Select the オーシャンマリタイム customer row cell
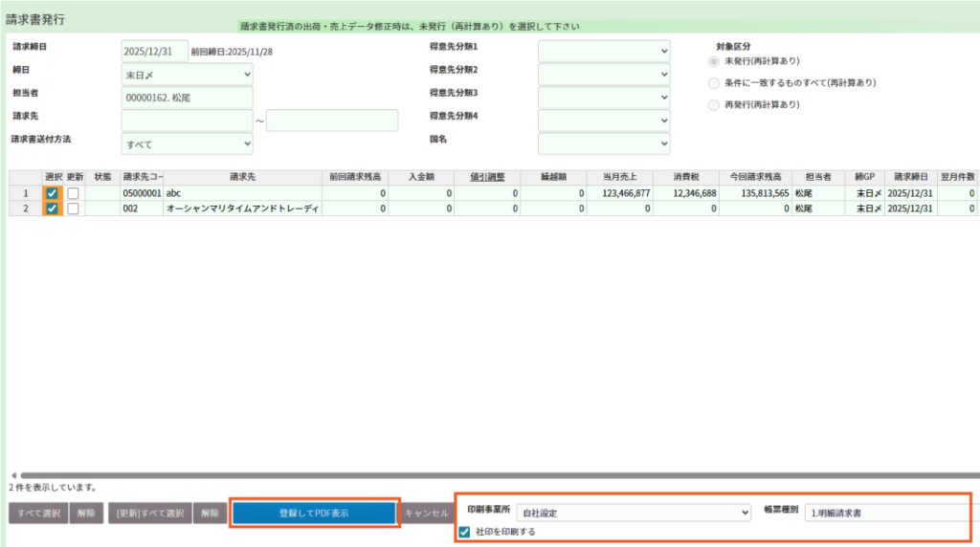 point(242,208)
